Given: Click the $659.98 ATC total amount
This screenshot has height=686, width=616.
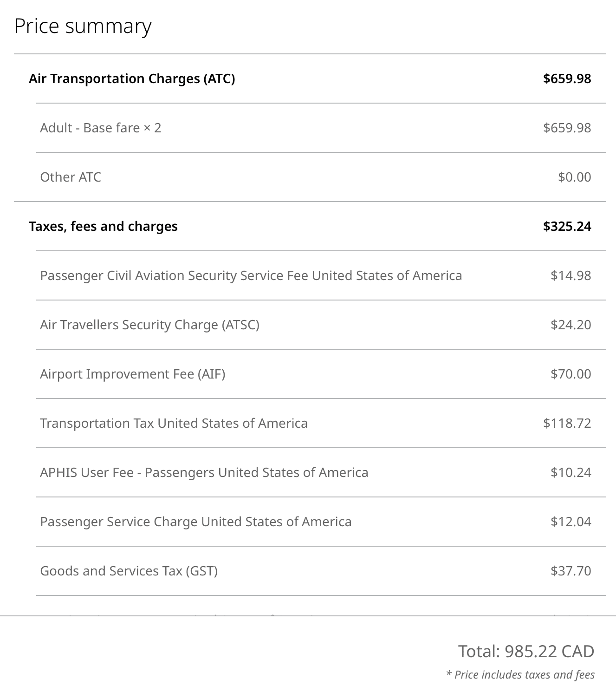Looking at the screenshot, I should click(567, 78).
